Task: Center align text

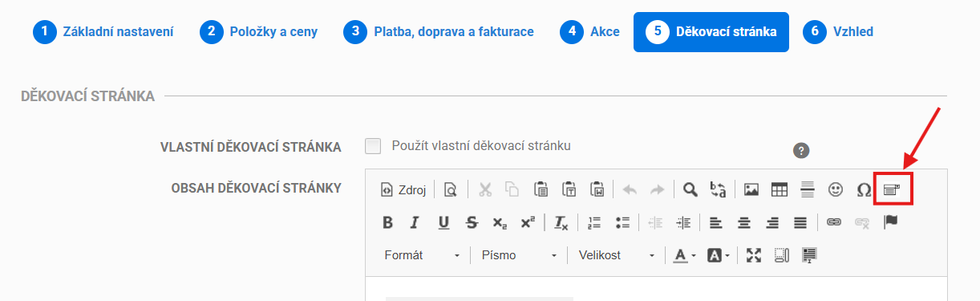Action: coord(744,222)
